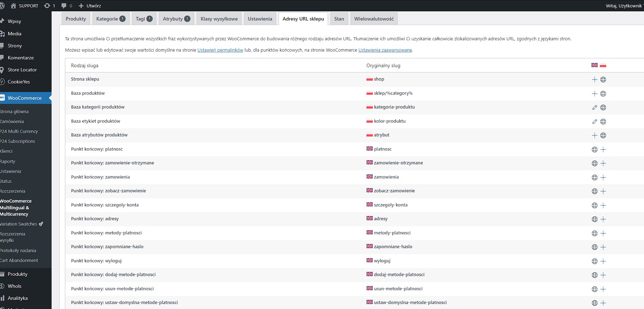Image resolution: width=644 pixels, height=309 pixels.
Task: Click globe icon in Baza kategorii produktów row
Action: click(603, 107)
